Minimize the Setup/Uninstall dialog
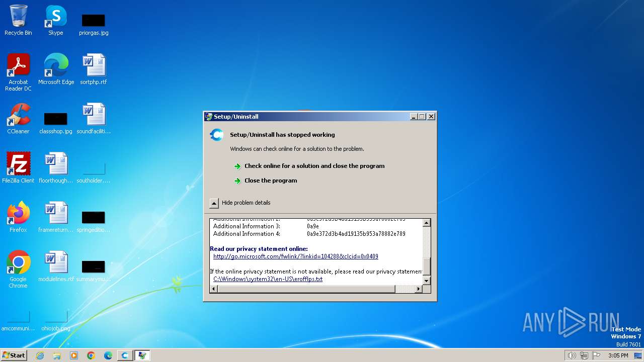The image size is (644, 362). [x=414, y=117]
